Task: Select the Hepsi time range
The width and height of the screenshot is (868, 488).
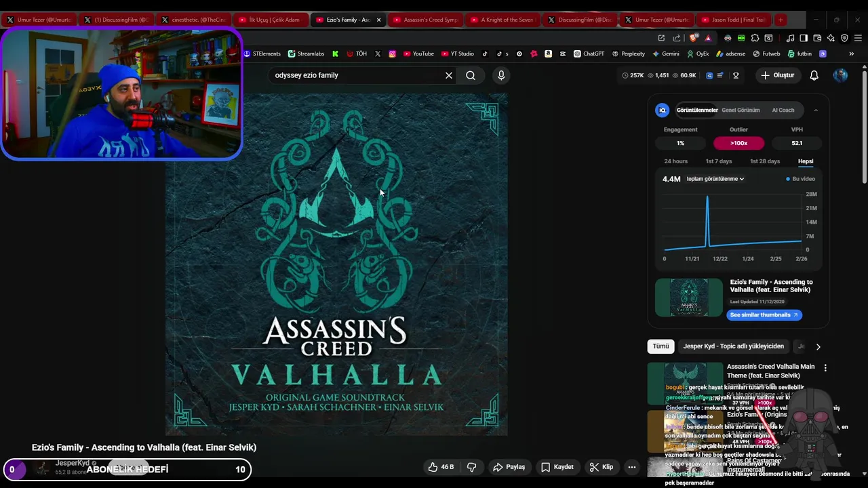Action: coord(806,161)
